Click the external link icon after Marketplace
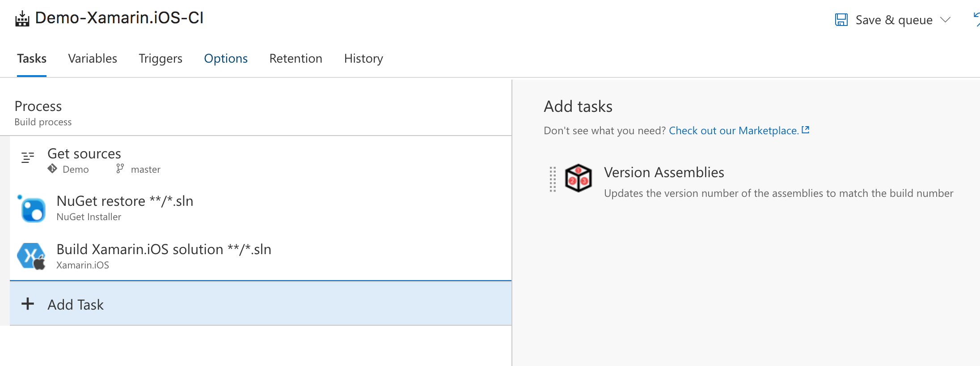980x366 pixels. (x=806, y=130)
